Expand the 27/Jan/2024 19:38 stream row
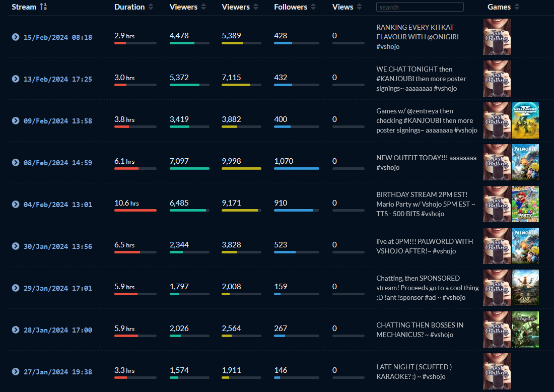Screen dimensions: 554x392 (x=16, y=371)
